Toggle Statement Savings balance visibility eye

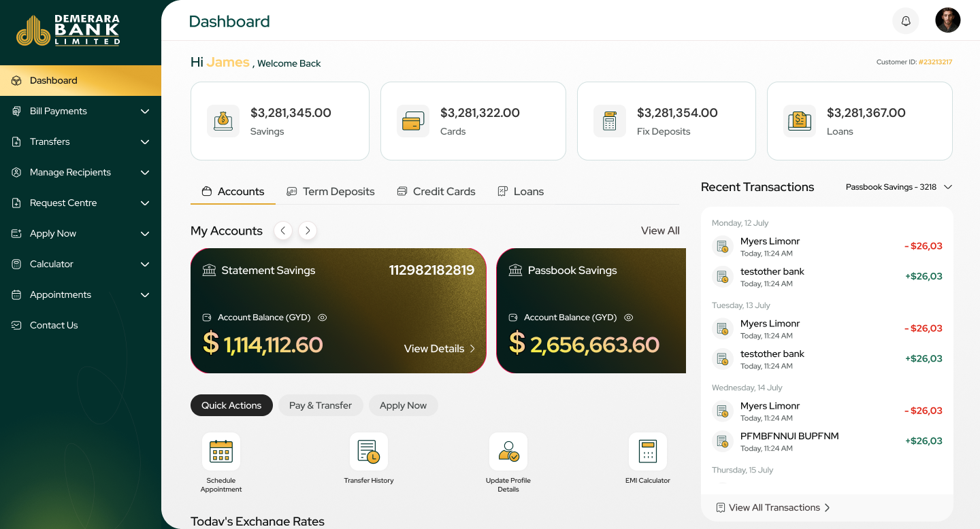click(x=323, y=317)
